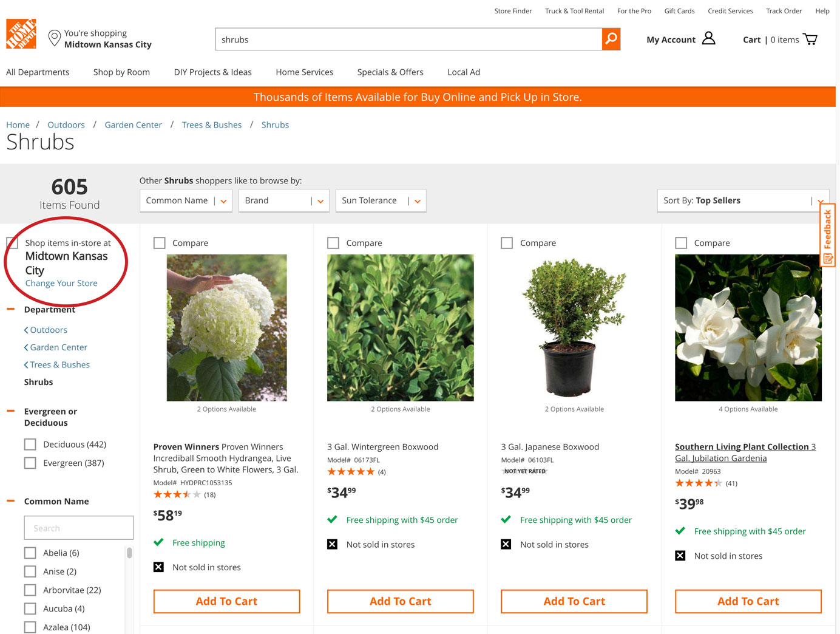The width and height of the screenshot is (840, 634).
Task: Open the Japanese Boxwood potted plant image
Action: pos(574,328)
